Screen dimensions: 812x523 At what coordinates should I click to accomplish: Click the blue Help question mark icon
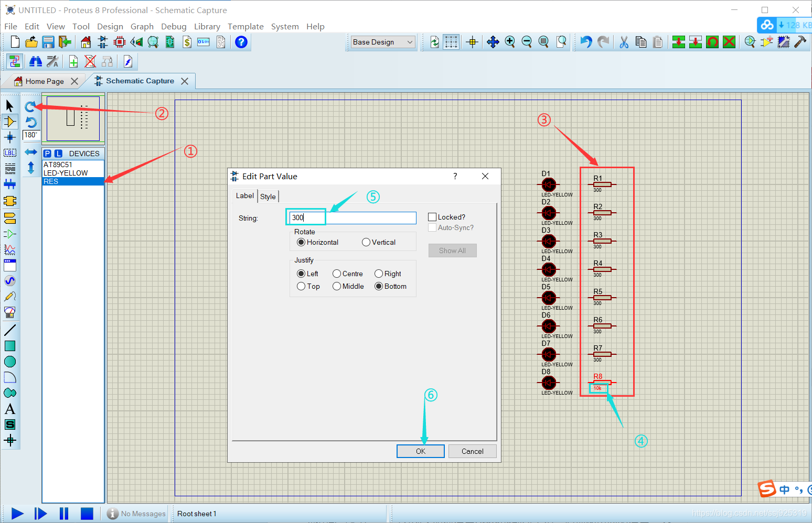coord(241,42)
